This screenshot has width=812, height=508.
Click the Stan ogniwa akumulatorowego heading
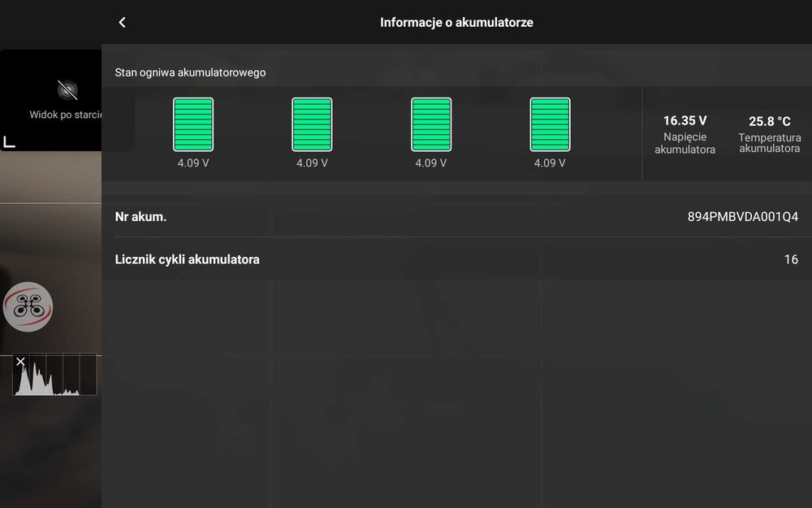190,72
